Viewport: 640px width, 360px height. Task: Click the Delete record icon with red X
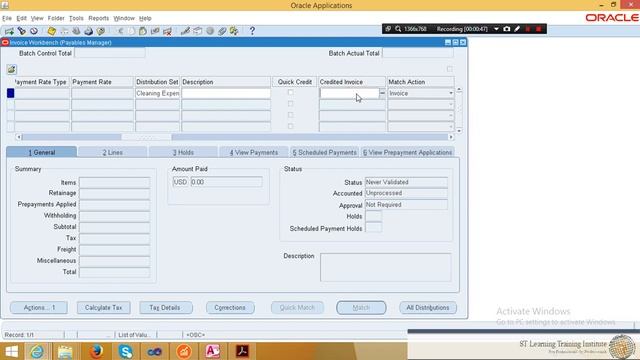[x=167, y=31]
